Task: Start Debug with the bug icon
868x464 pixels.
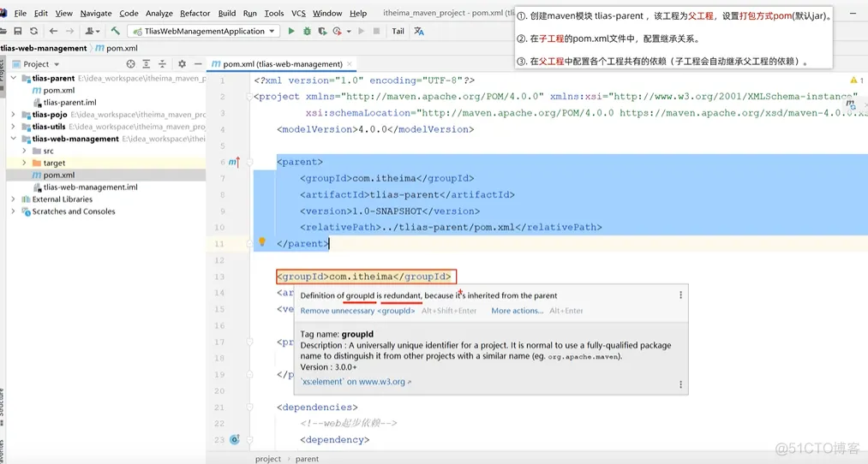Action: [x=307, y=32]
